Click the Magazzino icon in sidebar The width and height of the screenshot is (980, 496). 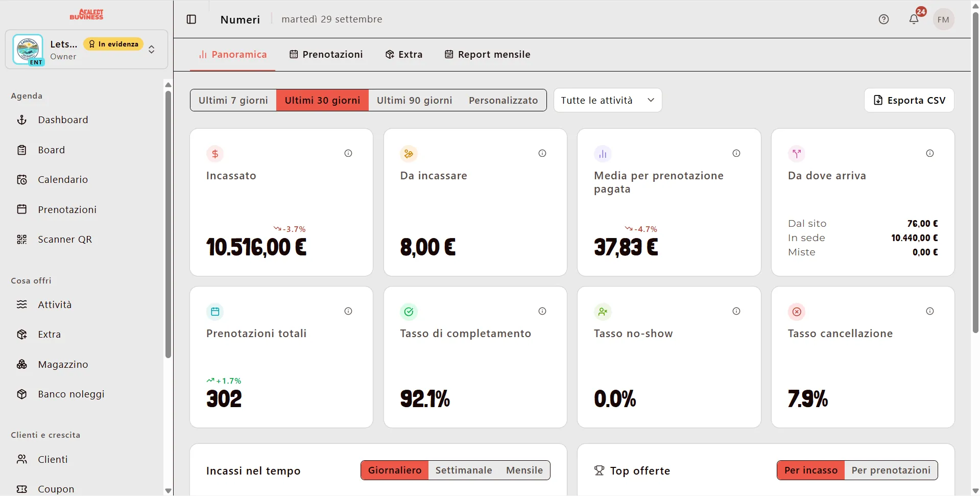click(x=22, y=365)
